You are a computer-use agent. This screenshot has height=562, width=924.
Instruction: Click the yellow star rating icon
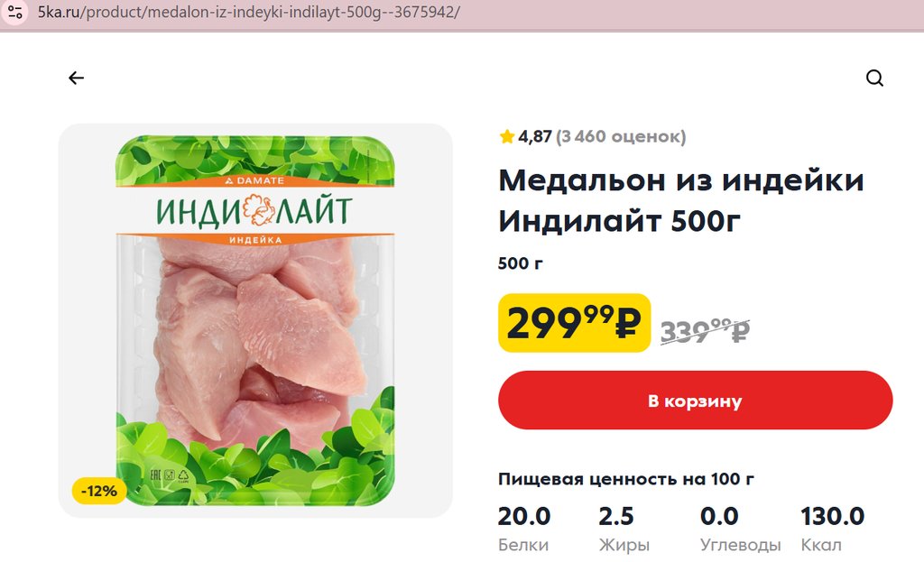tap(506, 137)
